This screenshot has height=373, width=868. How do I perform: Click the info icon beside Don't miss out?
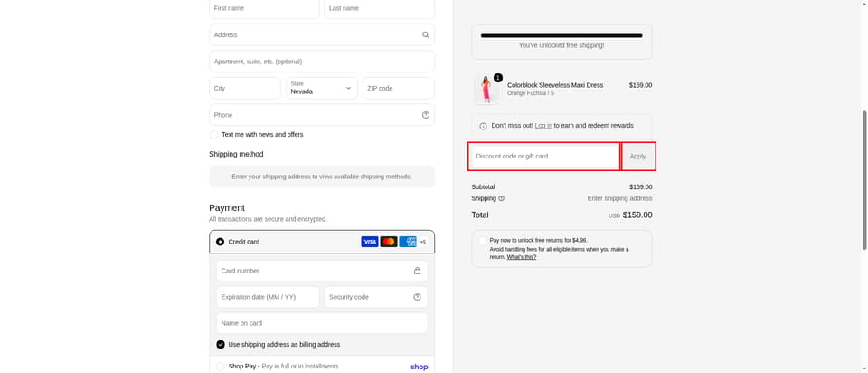click(x=483, y=126)
